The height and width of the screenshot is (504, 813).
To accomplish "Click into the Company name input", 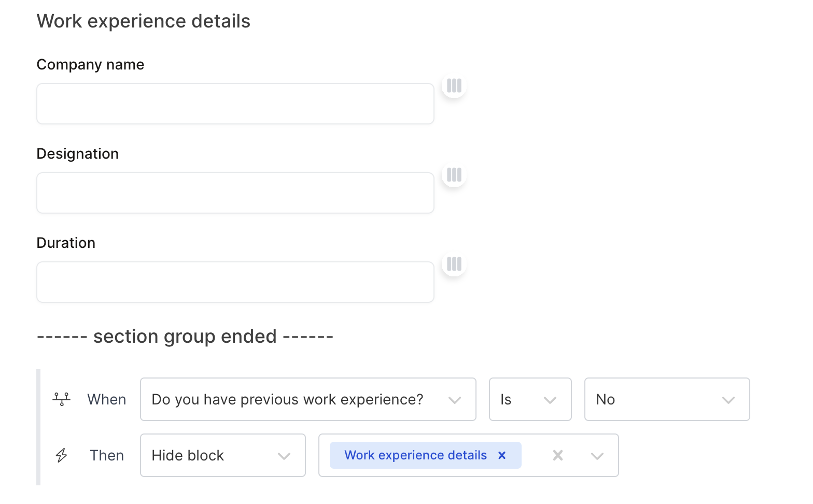I will pos(235,104).
